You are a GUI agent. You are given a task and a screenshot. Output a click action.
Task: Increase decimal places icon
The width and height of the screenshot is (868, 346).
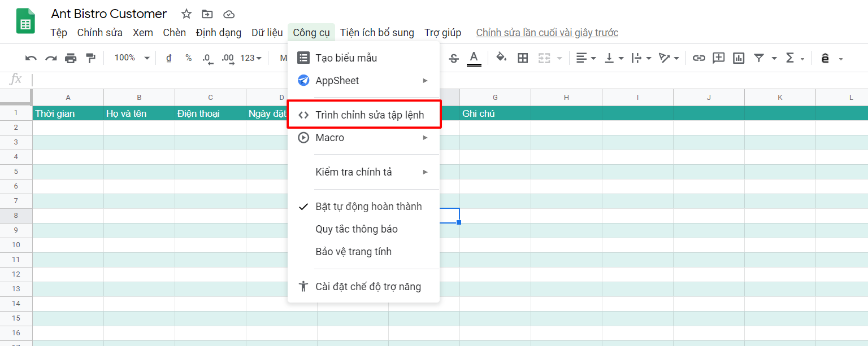228,58
